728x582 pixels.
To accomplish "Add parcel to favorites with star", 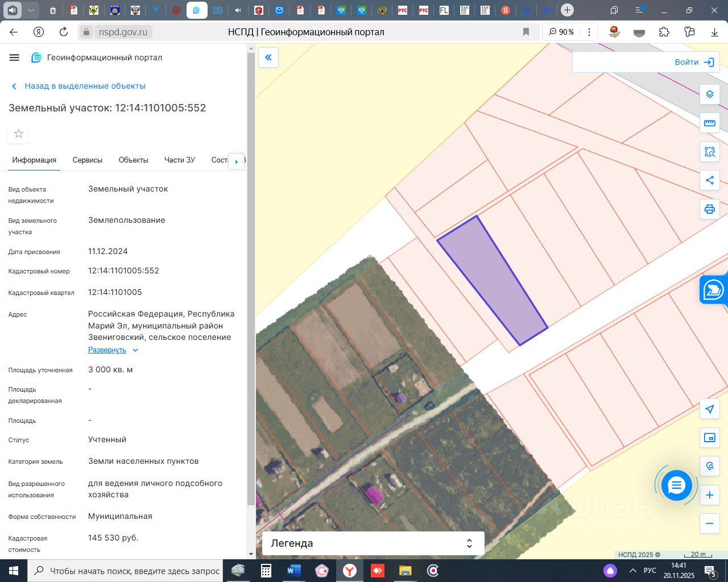I will 19,134.
